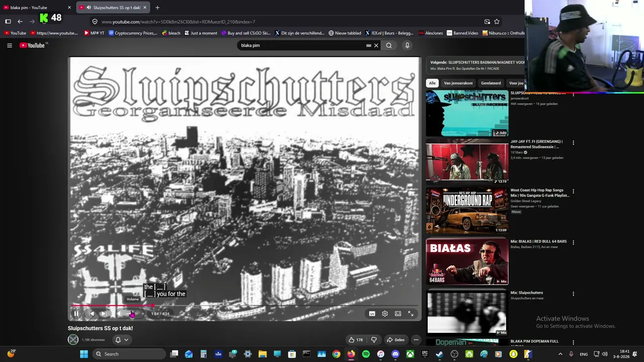Clear the YouTube search box with the X

(x=376, y=45)
